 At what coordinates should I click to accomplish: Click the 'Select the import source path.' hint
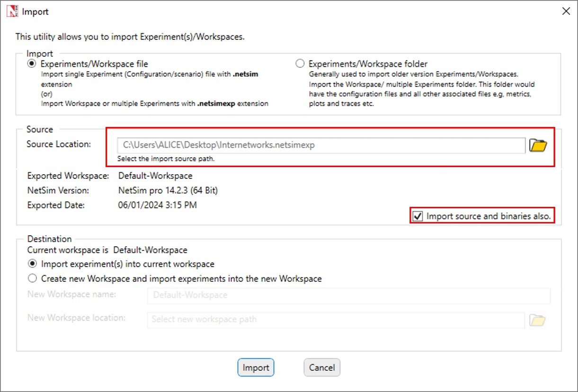click(x=166, y=159)
